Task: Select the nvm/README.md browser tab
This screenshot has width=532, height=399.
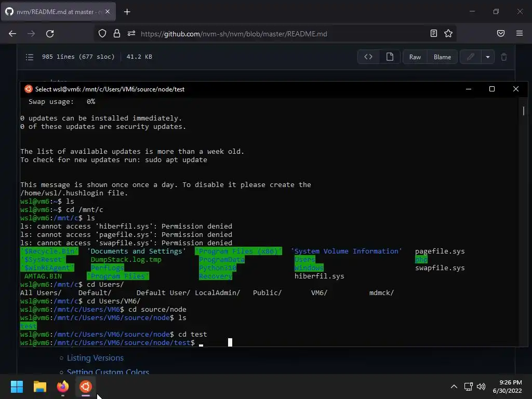Action: point(59,11)
